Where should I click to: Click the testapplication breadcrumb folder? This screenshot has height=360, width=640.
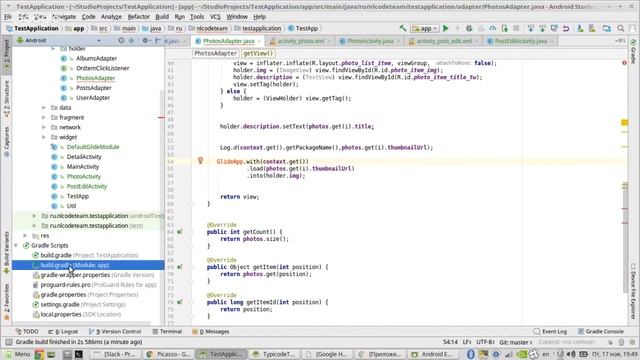pos(258,28)
